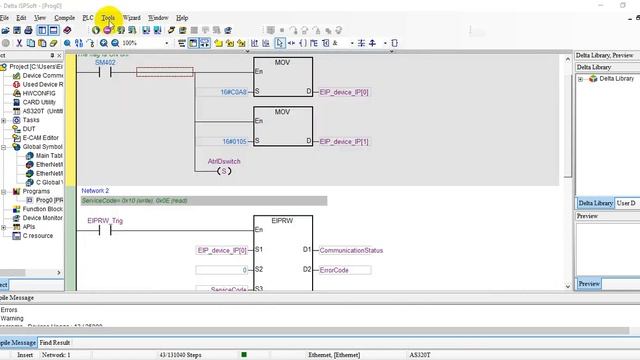Click the Print icon
This screenshot has height=360, width=640.
[28, 30]
